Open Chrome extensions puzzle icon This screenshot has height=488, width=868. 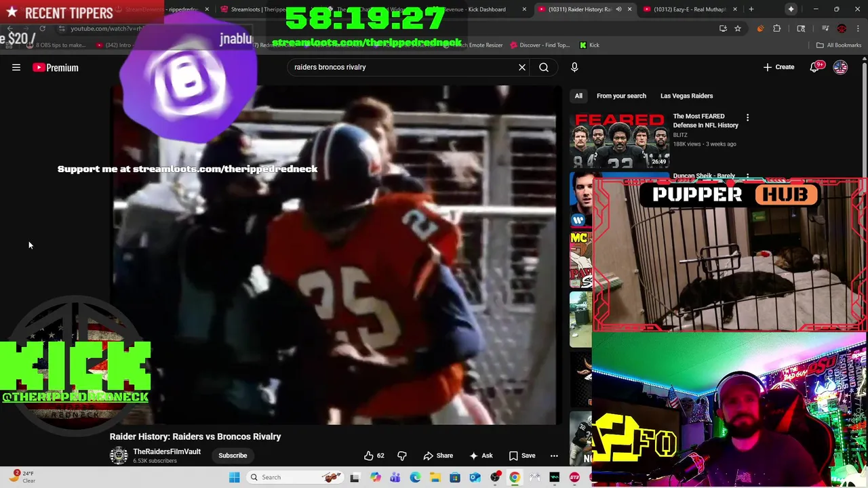coord(777,28)
